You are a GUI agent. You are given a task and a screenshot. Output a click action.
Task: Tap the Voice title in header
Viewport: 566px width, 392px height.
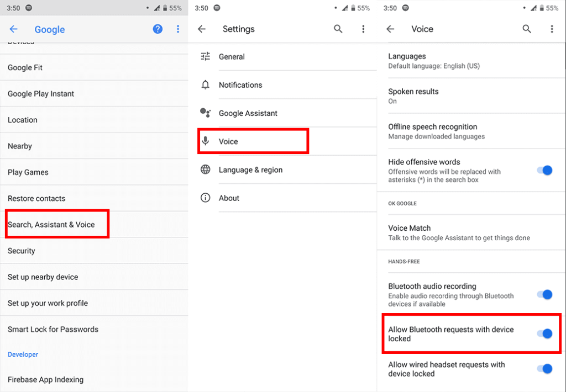pos(422,29)
